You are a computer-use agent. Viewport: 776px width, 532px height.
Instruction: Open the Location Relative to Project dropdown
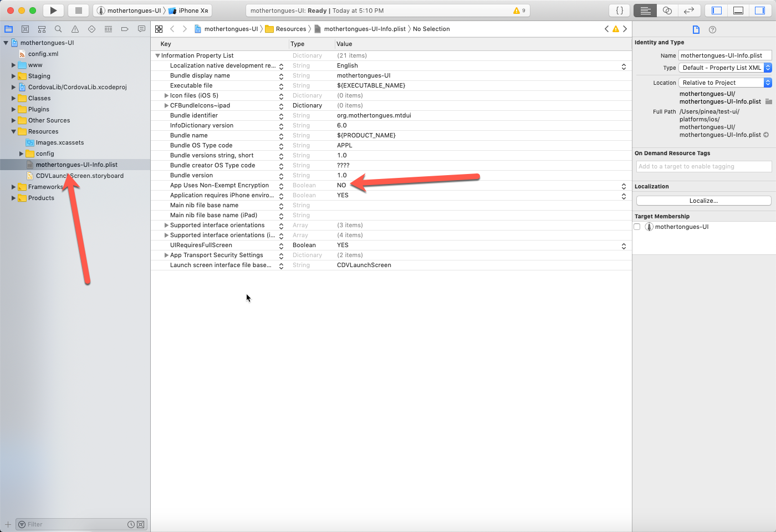coord(725,83)
